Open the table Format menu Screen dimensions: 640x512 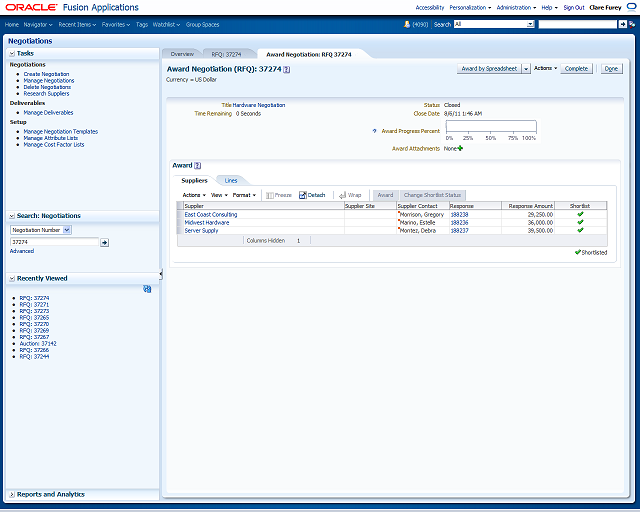click(x=244, y=195)
